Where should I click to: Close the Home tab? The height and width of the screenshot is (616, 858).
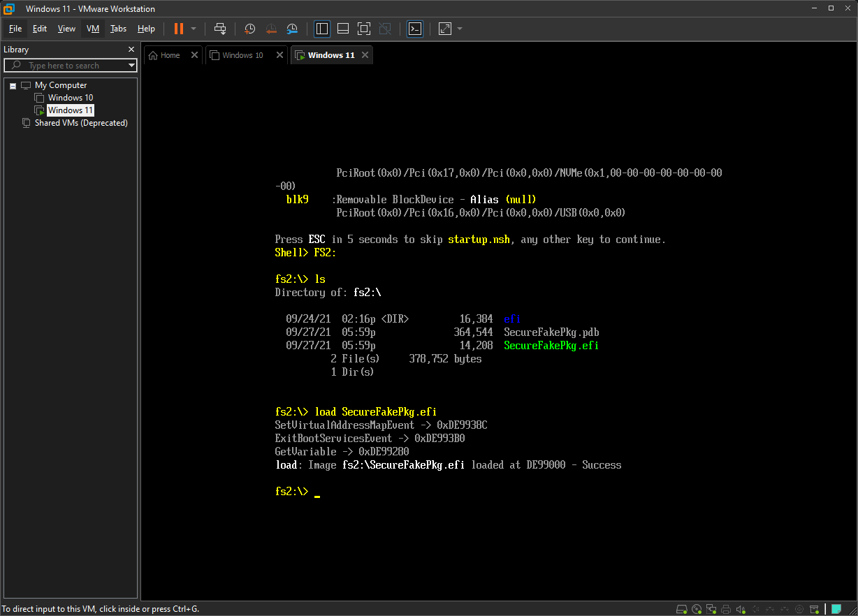(x=194, y=55)
